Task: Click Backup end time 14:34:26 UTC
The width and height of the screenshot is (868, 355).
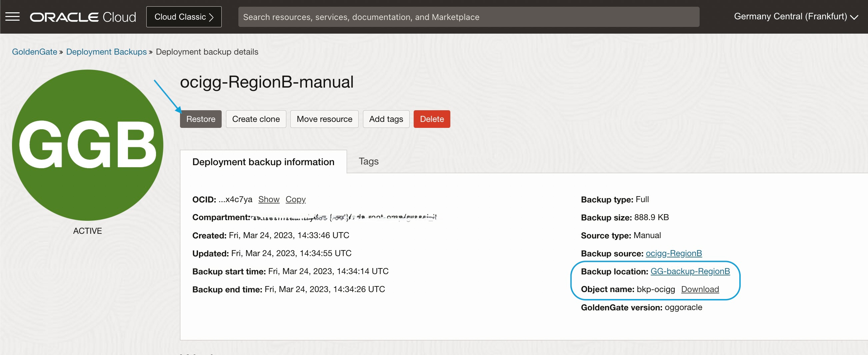Action: [x=324, y=289]
